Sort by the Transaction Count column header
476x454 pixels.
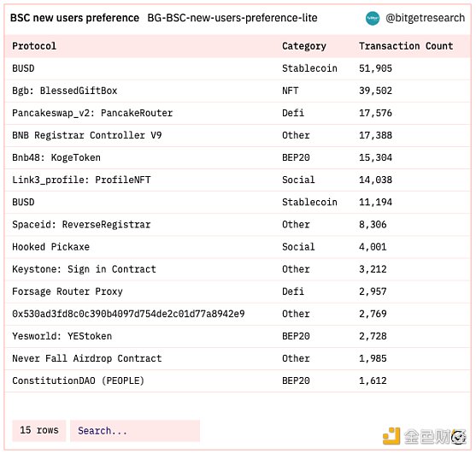pyautogui.click(x=406, y=46)
